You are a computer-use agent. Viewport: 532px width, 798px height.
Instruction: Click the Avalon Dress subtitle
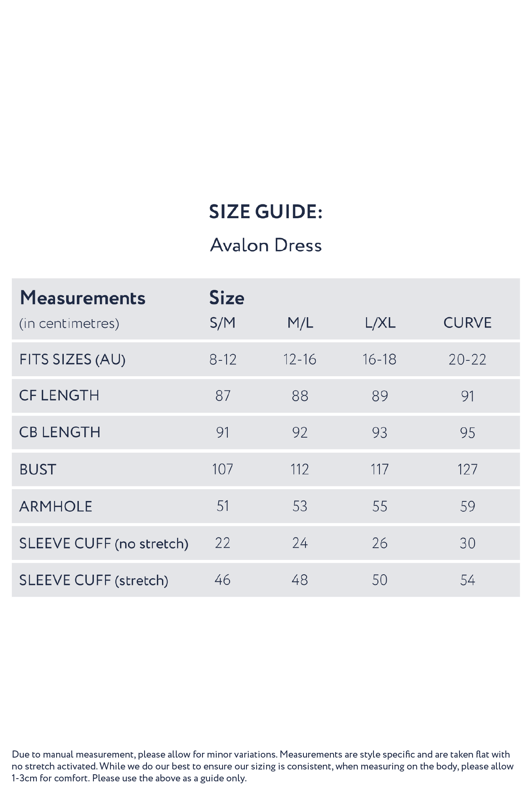266,245
